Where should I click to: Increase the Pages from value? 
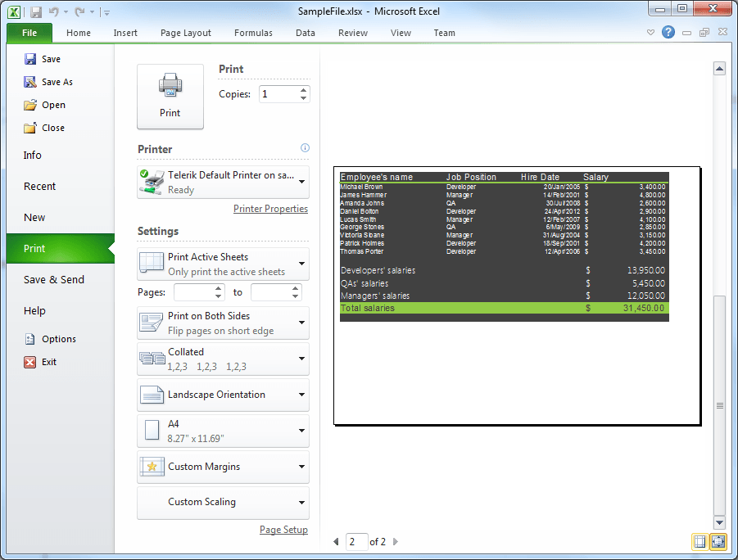[x=219, y=288]
